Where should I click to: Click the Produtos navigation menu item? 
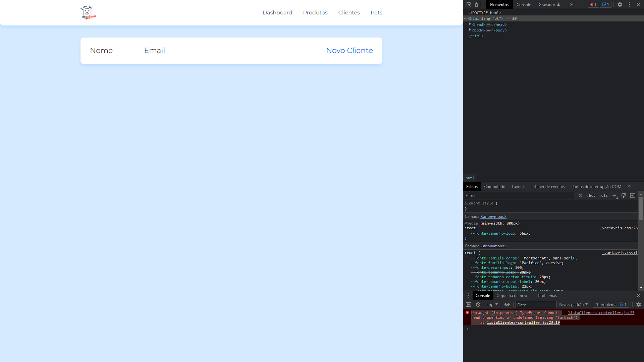point(315,12)
